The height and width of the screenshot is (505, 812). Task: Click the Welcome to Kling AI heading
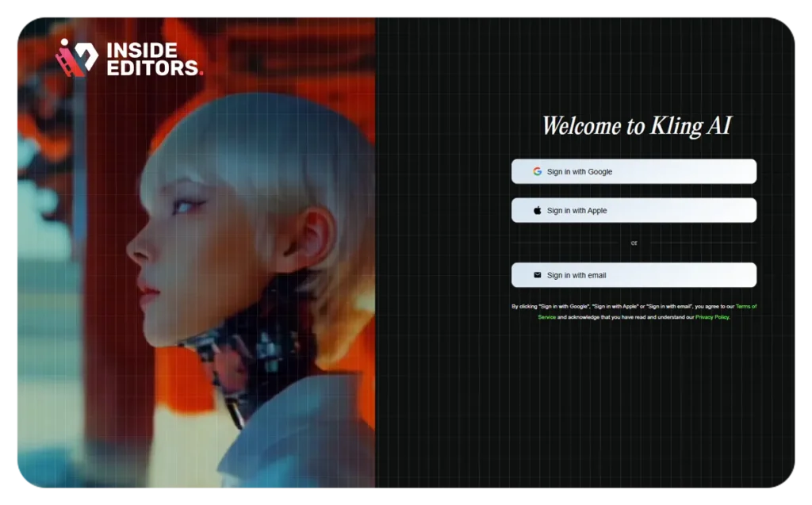pyautogui.click(x=637, y=126)
